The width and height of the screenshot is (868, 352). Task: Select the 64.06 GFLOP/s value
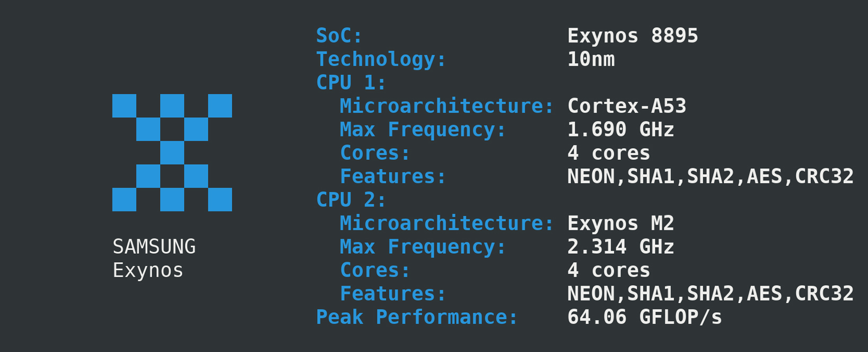coord(644,317)
